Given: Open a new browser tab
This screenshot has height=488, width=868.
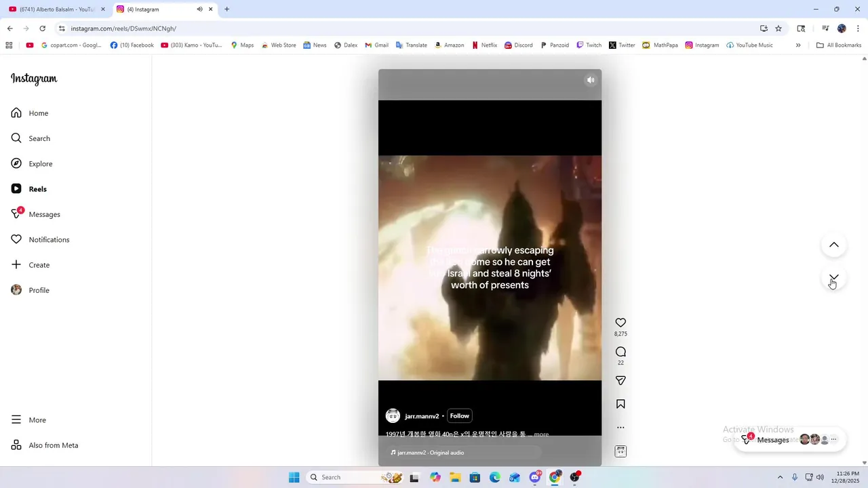Looking at the screenshot, I should 226,9.
